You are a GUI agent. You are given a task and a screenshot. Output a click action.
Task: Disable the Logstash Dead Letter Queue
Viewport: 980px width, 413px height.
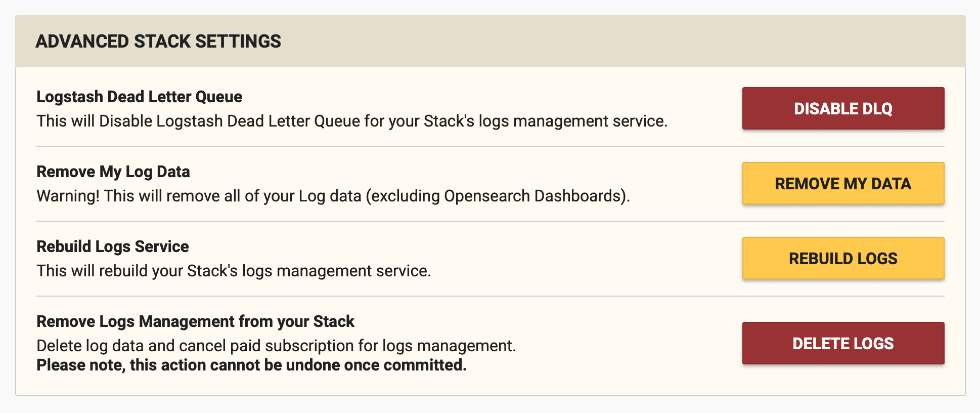point(842,108)
